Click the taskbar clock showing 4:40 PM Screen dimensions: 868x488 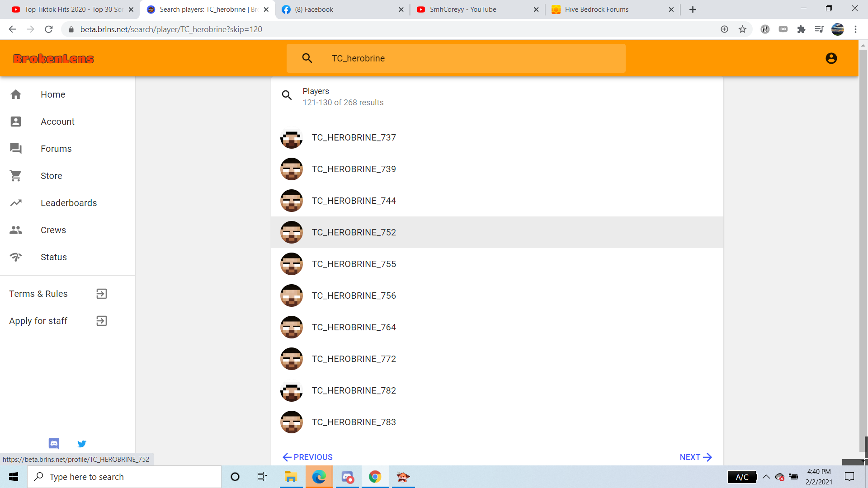click(819, 477)
